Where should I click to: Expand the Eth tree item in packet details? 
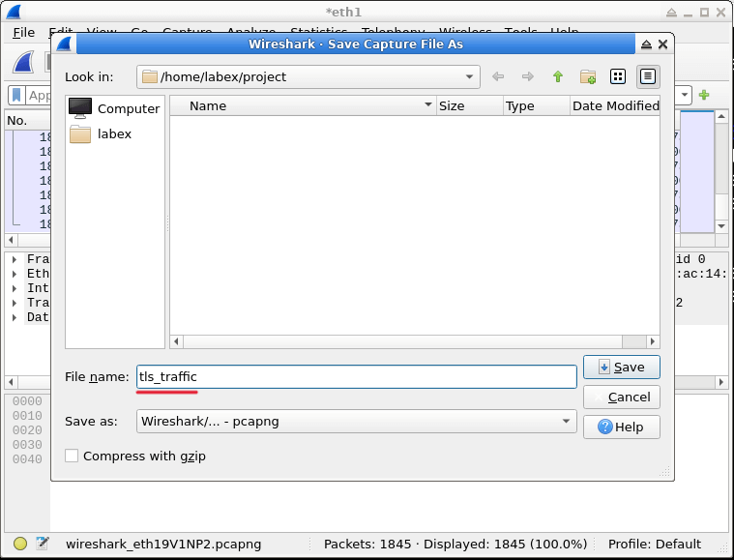[15, 274]
